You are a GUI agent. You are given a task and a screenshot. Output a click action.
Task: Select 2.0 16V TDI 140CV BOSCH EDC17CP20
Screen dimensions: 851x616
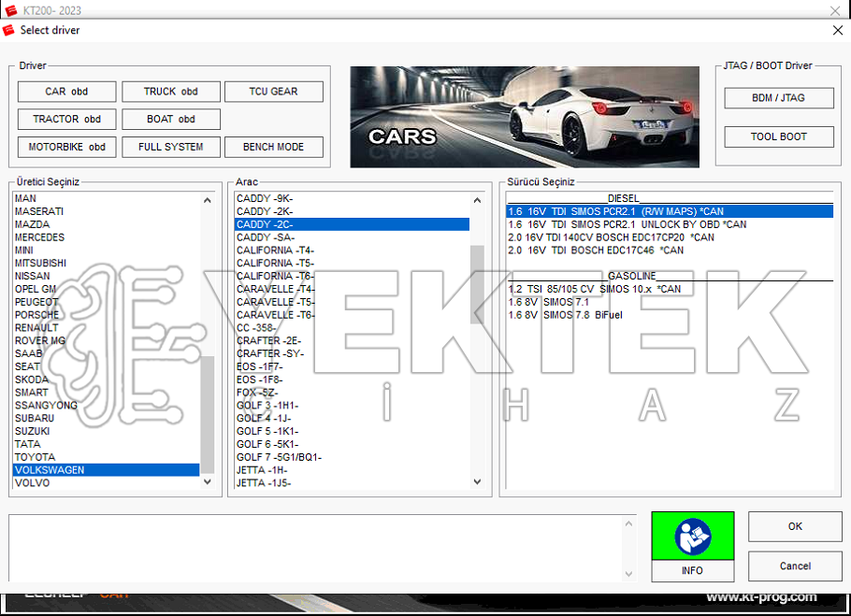tap(670, 237)
